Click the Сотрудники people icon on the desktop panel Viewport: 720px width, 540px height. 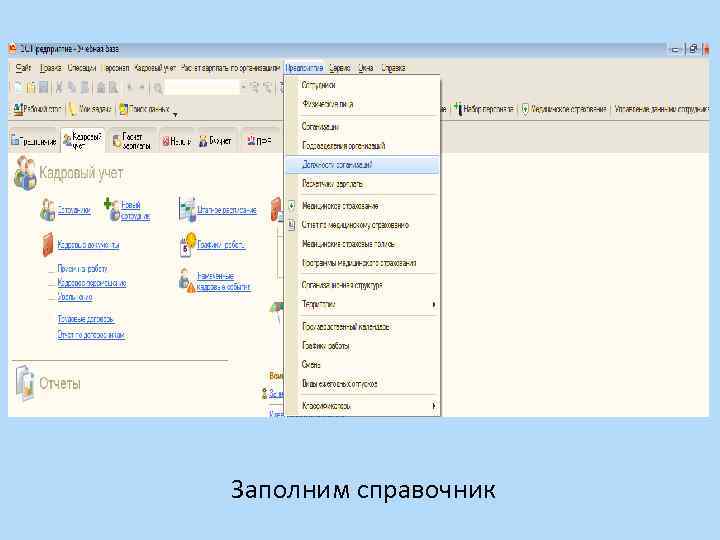[x=47, y=210]
